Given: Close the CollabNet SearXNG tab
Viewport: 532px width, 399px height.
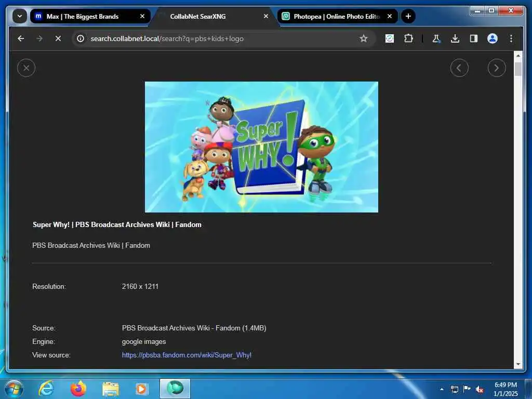Looking at the screenshot, I should (x=266, y=16).
